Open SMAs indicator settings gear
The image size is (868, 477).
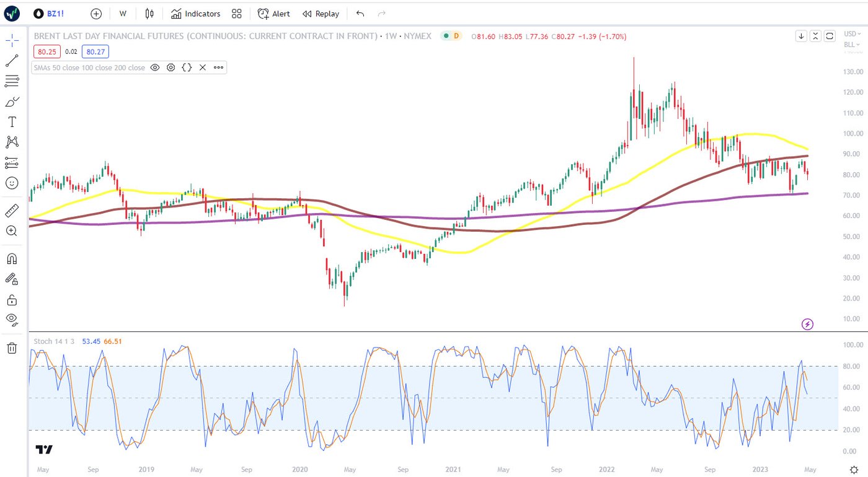coord(170,68)
